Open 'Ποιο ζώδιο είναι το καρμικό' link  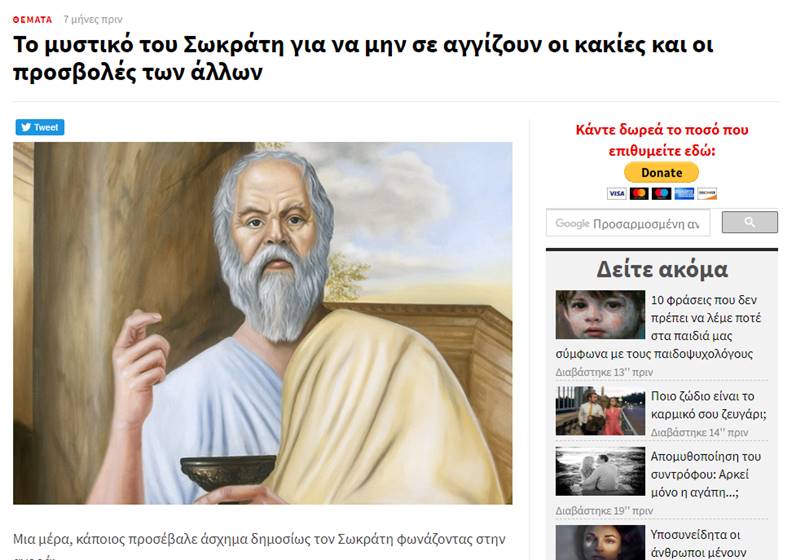[708, 405]
